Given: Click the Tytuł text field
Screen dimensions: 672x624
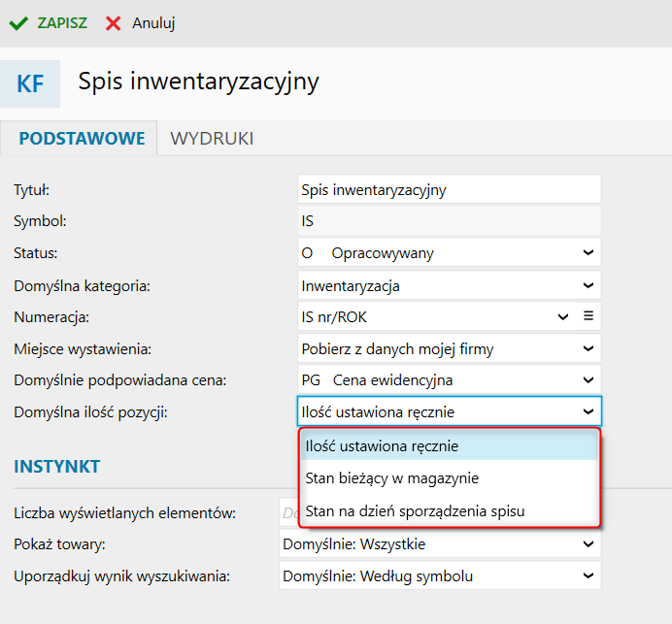Looking at the screenshot, I should click(450, 190).
